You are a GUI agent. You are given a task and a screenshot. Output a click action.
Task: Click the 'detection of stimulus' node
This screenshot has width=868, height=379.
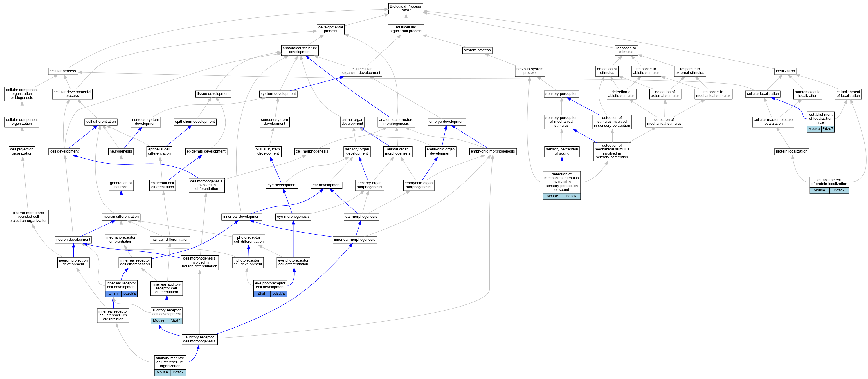(607, 71)
